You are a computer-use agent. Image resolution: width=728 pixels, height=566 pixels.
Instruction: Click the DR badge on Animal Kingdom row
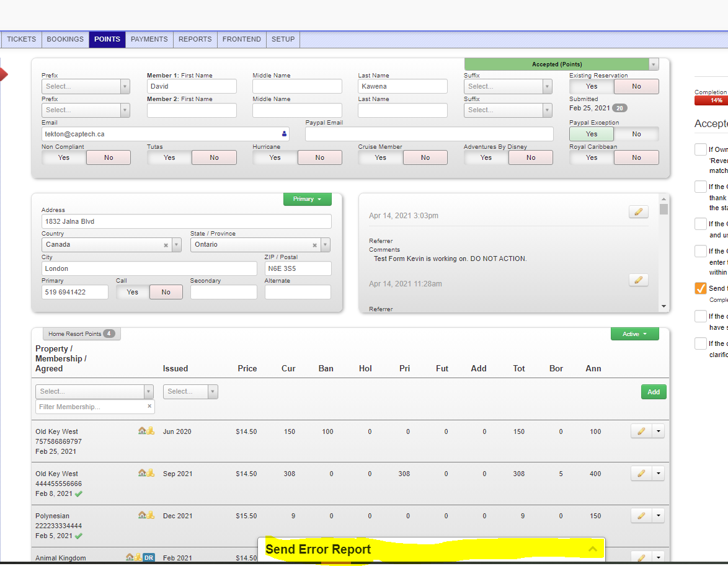coord(149,558)
